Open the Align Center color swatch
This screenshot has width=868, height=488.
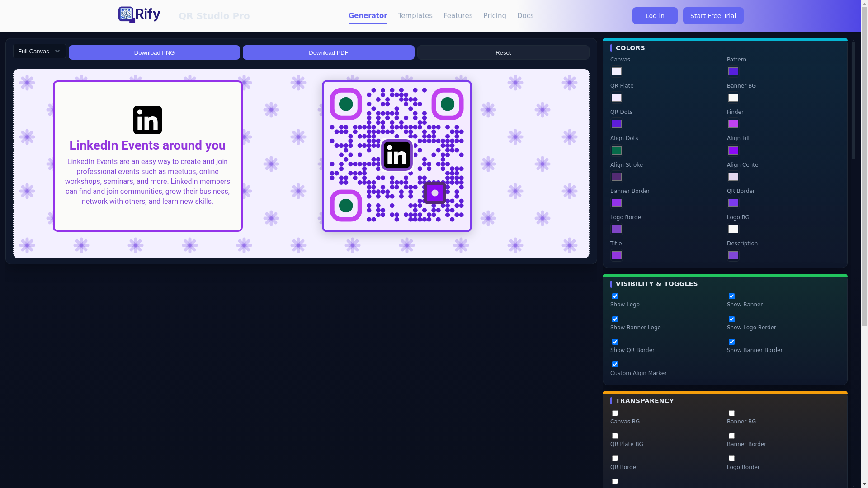pos(733,177)
